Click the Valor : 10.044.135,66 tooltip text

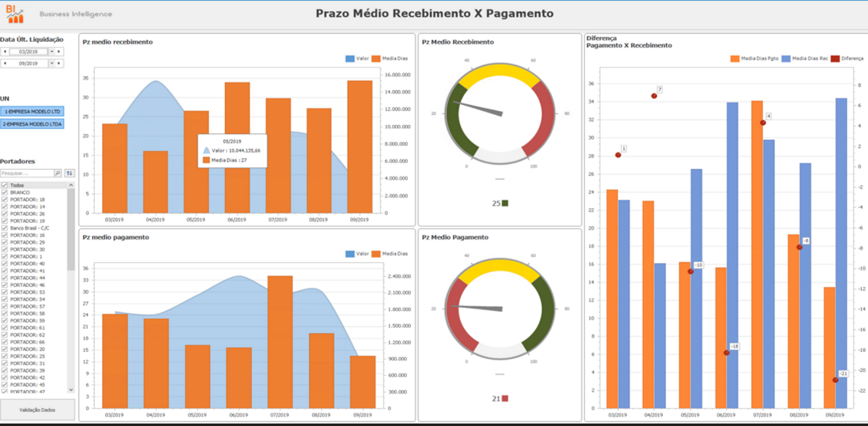(236, 150)
